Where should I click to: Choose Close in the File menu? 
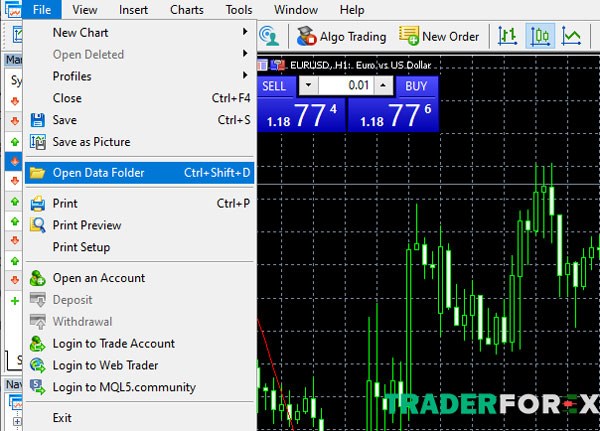[x=139, y=98]
